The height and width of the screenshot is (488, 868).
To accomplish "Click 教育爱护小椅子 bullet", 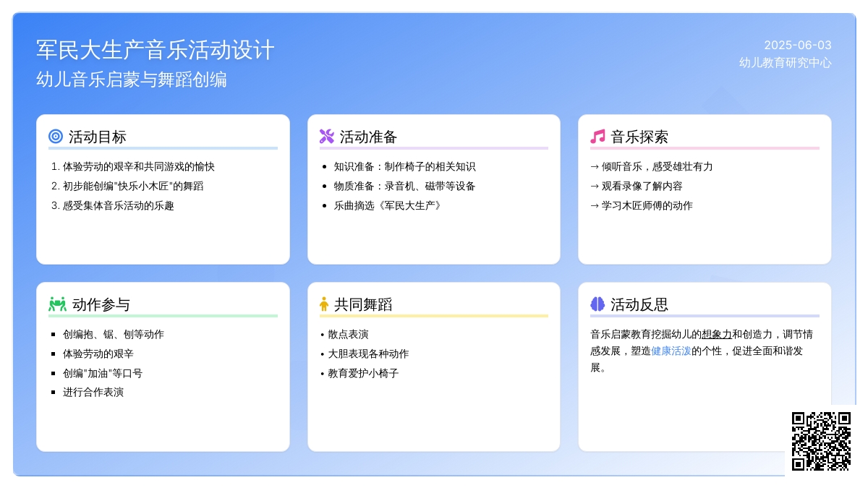I will click(359, 373).
